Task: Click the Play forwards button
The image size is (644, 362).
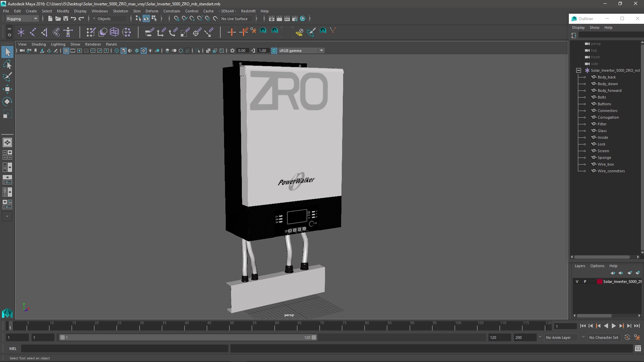Action: (614, 326)
